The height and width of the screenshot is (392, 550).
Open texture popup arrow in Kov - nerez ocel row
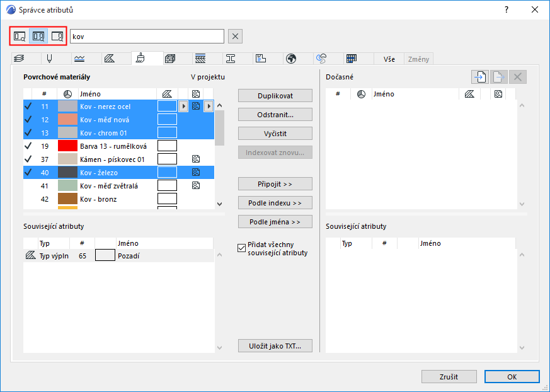click(209, 106)
